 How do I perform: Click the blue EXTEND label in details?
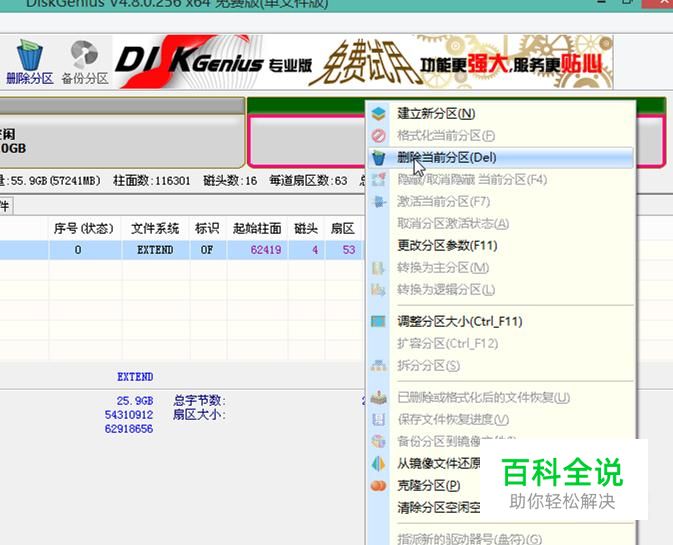click(x=135, y=377)
